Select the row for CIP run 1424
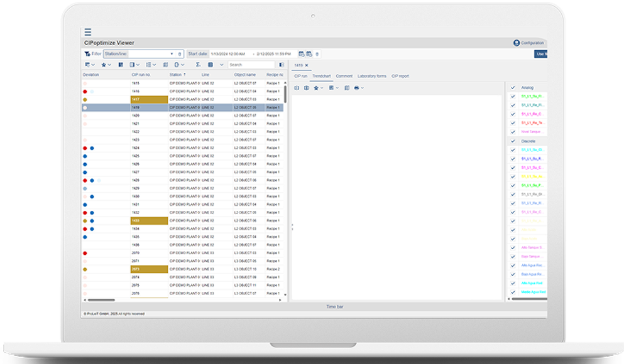This screenshot has width=629, height=364. coord(183,148)
